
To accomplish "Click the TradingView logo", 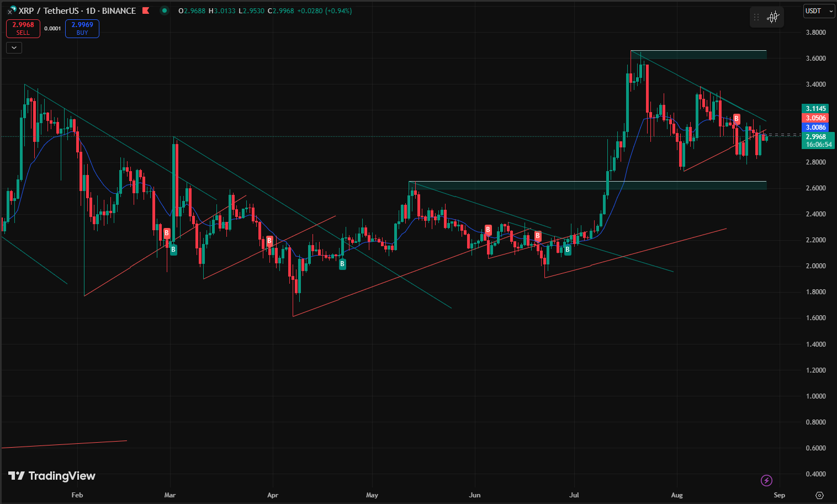I will pos(52,476).
